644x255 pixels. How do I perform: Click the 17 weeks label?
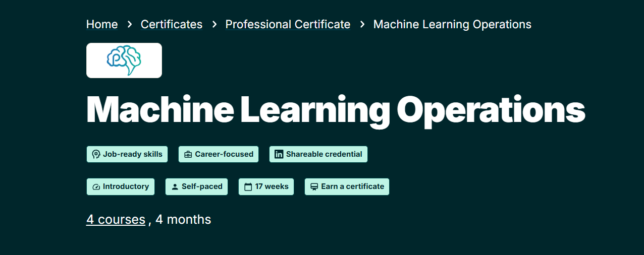[272, 186]
